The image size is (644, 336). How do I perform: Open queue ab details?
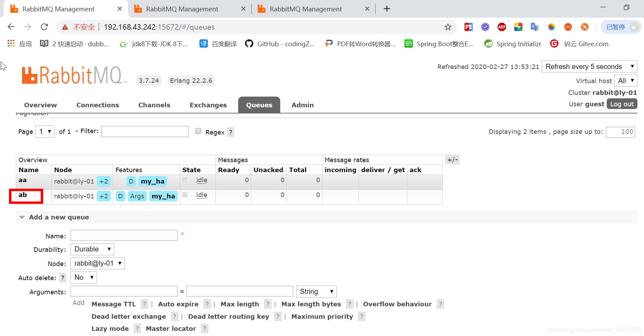[x=23, y=195]
